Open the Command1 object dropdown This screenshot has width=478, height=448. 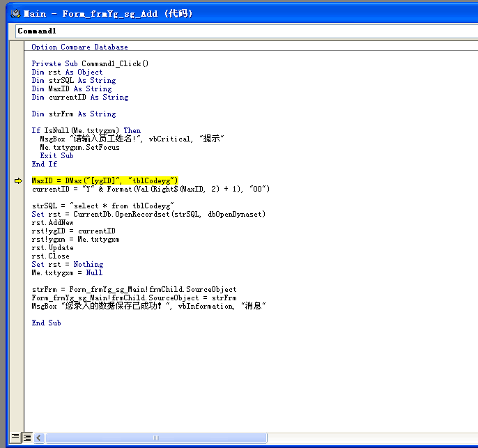(247, 31)
